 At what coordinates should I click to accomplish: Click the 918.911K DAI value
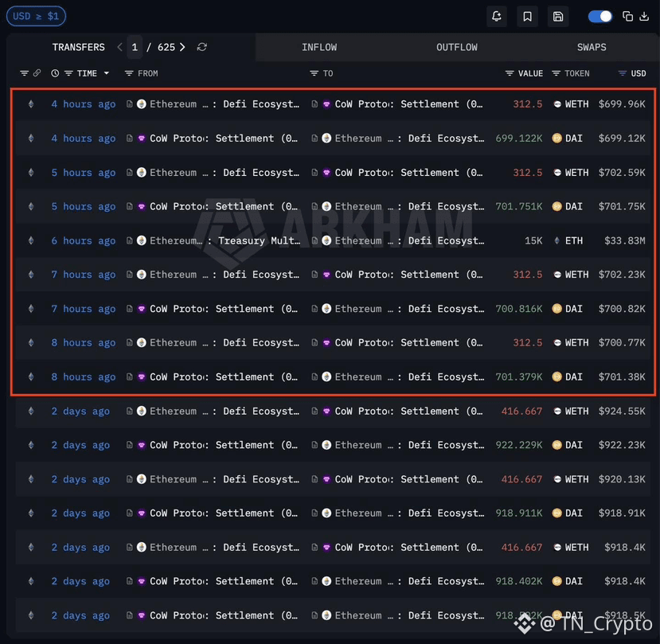(519, 513)
